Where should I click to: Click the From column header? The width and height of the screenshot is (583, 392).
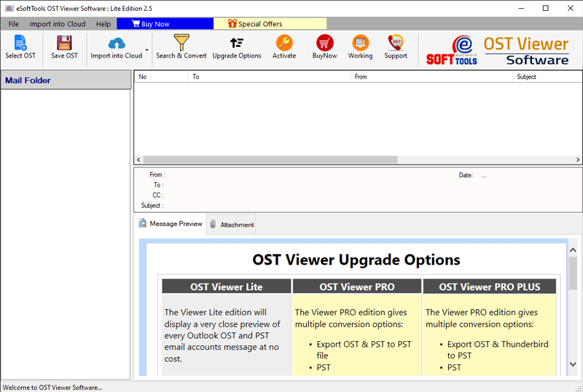pos(431,77)
